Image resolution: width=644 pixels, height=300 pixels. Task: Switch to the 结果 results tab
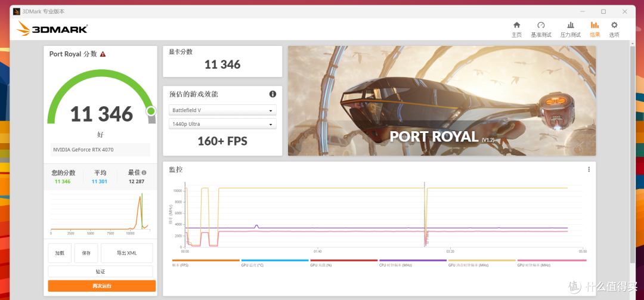[x=595, y=30]
